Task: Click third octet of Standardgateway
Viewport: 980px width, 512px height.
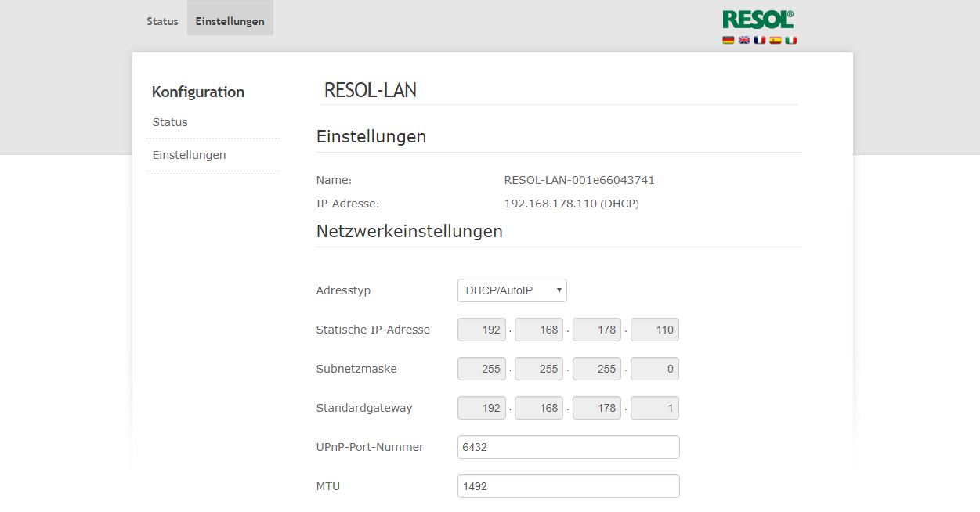Action: 597,408
